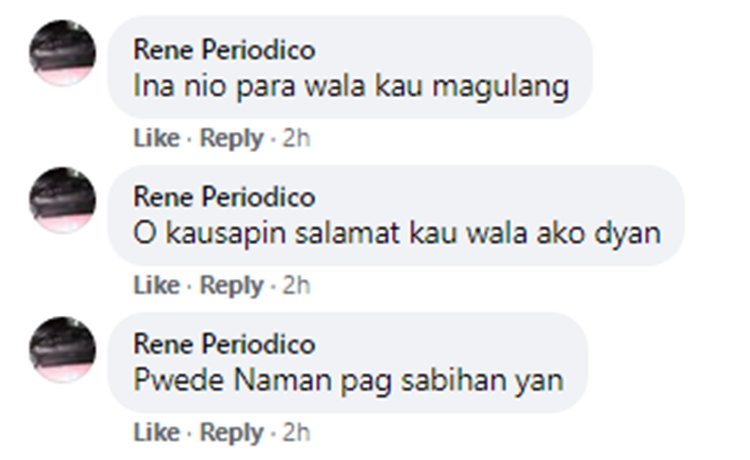
Task: Reply to the 'Pwede Naman pag sabihan' comment
Action: 232,434
